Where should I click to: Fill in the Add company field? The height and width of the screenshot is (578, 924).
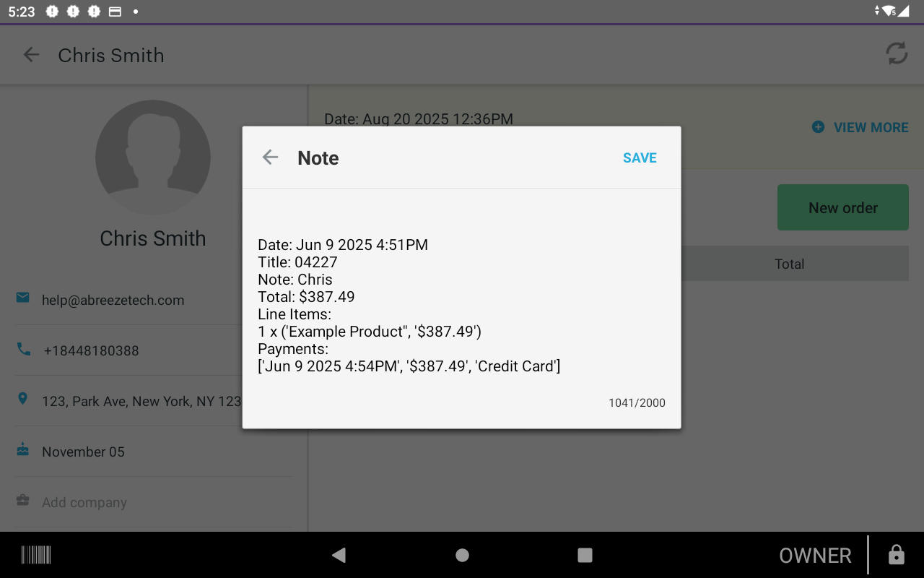[84, 503]
